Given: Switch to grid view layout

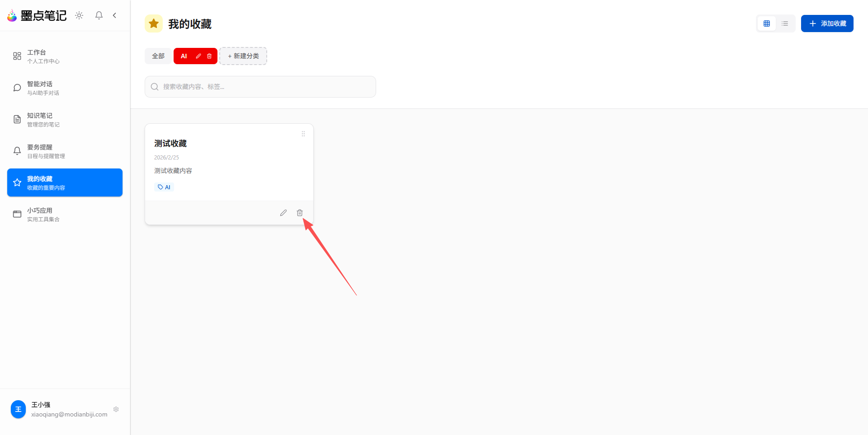Looking at the screenshot, I should (x=767, y=23).
